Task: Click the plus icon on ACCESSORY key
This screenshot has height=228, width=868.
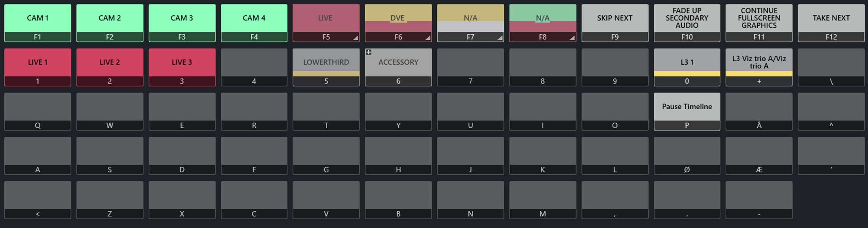Action: pyautogui.click(x=369, y=53)
